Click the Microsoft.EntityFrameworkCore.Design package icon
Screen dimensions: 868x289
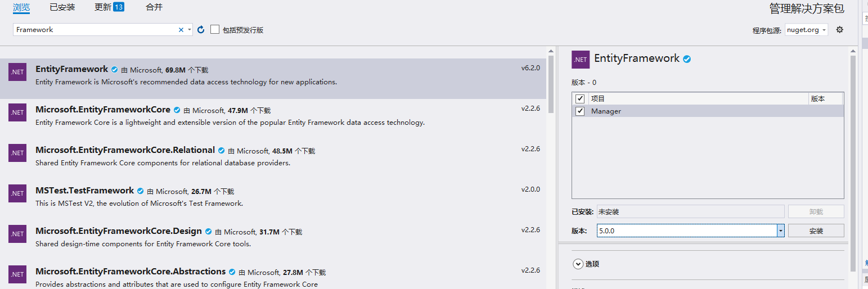(17, 234)
